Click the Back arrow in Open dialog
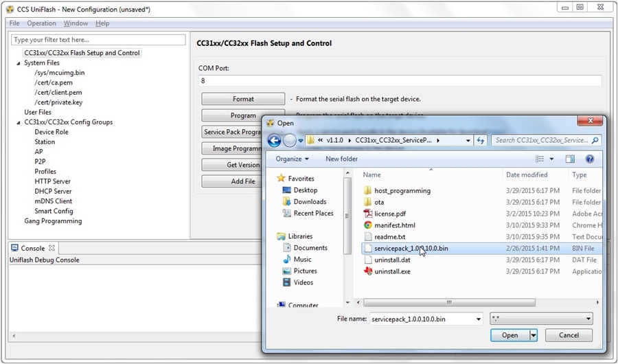Image resolution: width=618 pixels, height=364 pixels. point(274,140)
